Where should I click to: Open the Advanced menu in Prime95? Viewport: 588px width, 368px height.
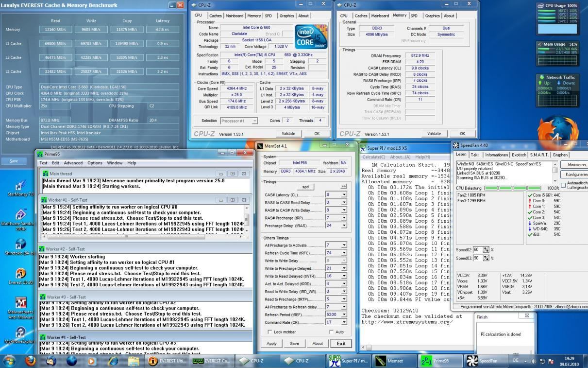(x=73, y=163)
